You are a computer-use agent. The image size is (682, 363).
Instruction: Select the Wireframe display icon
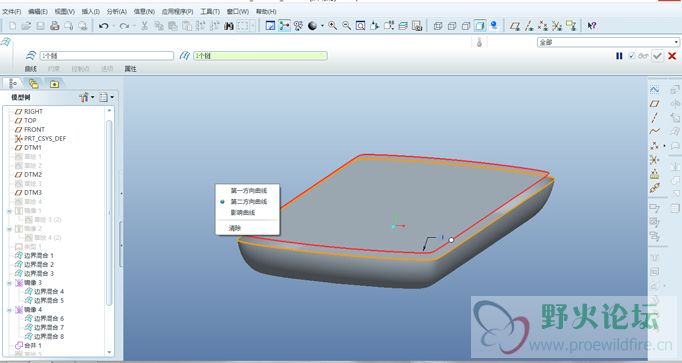click(438, 26)
